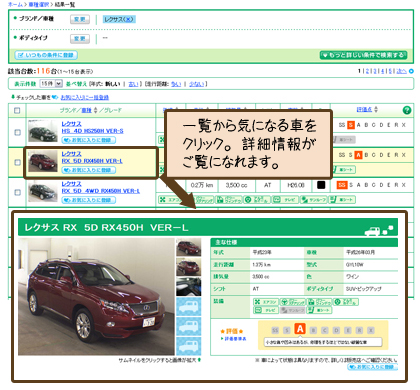Image resolution: width=420 pixels, height=390 pixels.
Task: Select third interior thumbnail in detail panel
Action: (x=189, y=286)
